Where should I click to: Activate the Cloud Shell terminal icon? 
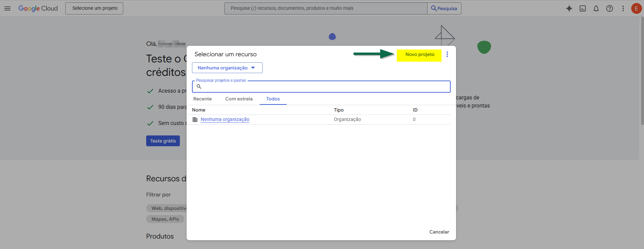point(582,8)
